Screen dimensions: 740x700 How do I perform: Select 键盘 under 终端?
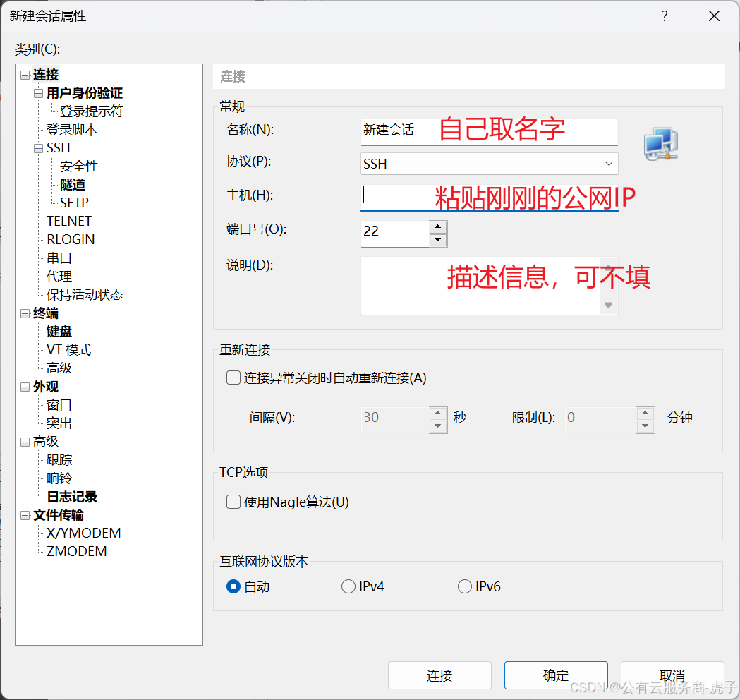(59, 332)
